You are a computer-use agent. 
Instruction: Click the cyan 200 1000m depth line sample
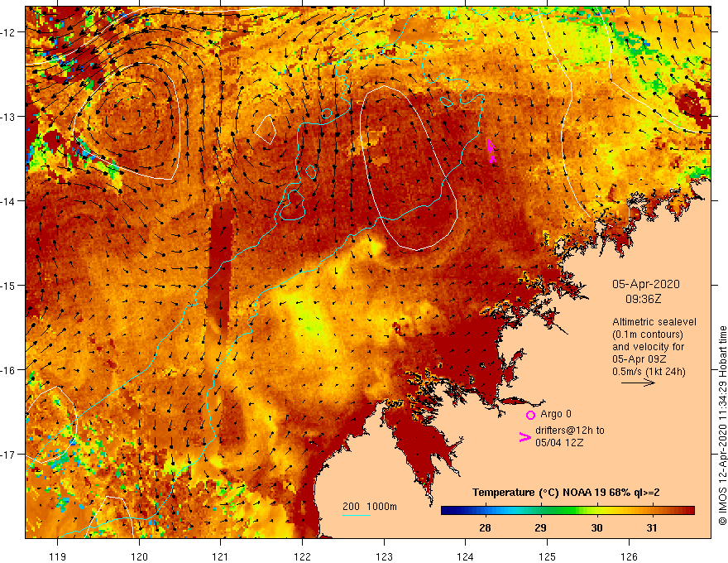[356, 515]
